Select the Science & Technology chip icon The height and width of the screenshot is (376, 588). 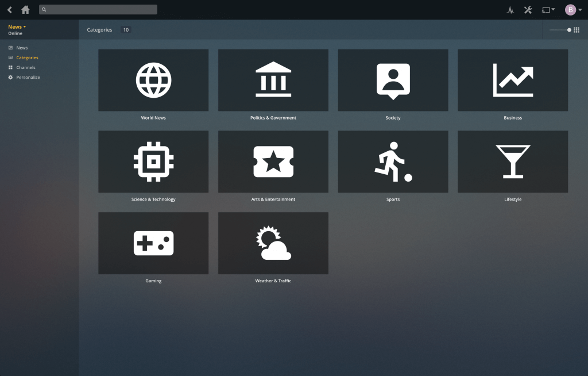tap(153, 162)
